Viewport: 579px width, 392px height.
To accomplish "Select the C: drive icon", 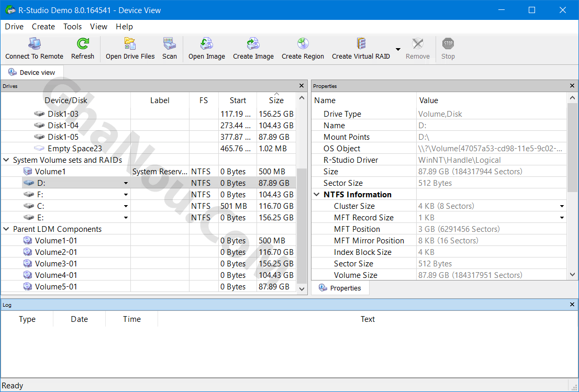I will coord(29,206).
